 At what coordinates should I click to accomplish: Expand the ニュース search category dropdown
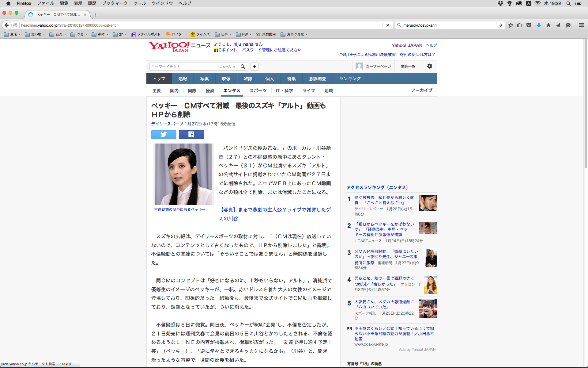pyautogui.click(x=227, y=67)
